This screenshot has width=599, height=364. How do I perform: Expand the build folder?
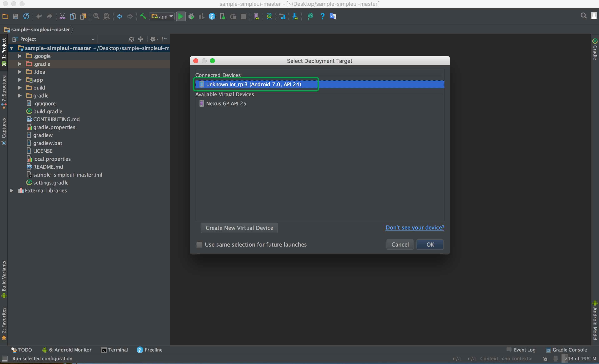20,88
